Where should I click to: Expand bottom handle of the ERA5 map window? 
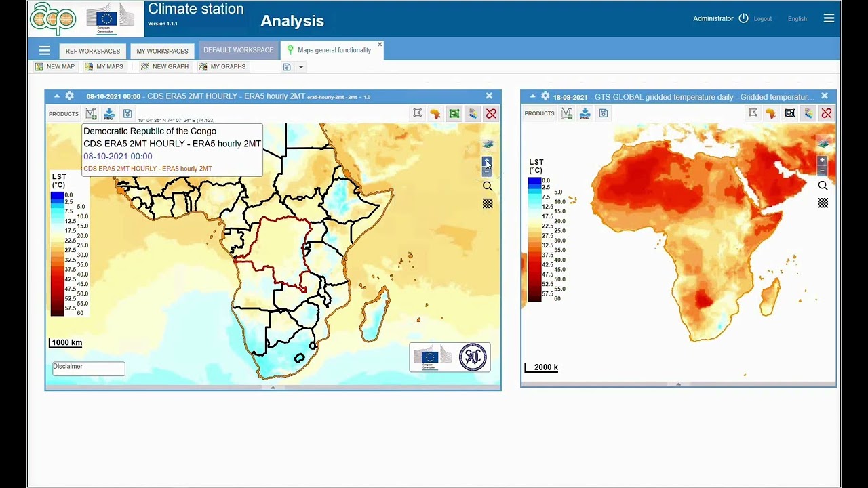click(273, 388)
